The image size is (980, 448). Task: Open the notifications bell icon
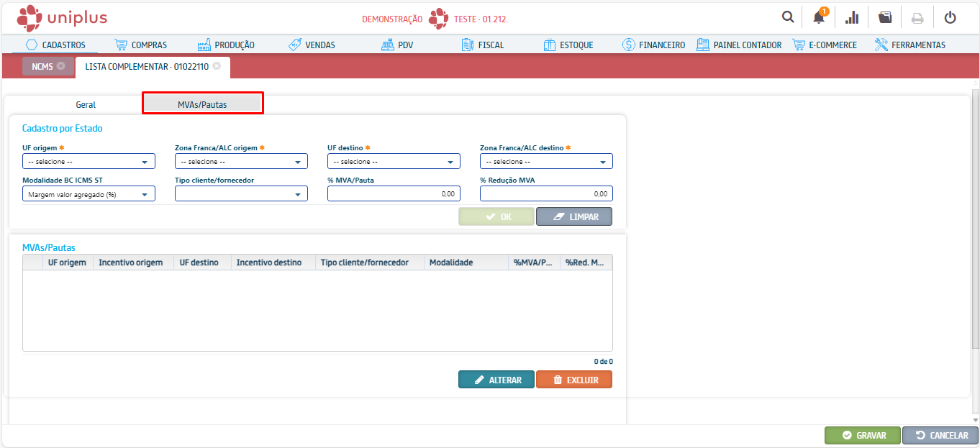click(x=819, y=17)
